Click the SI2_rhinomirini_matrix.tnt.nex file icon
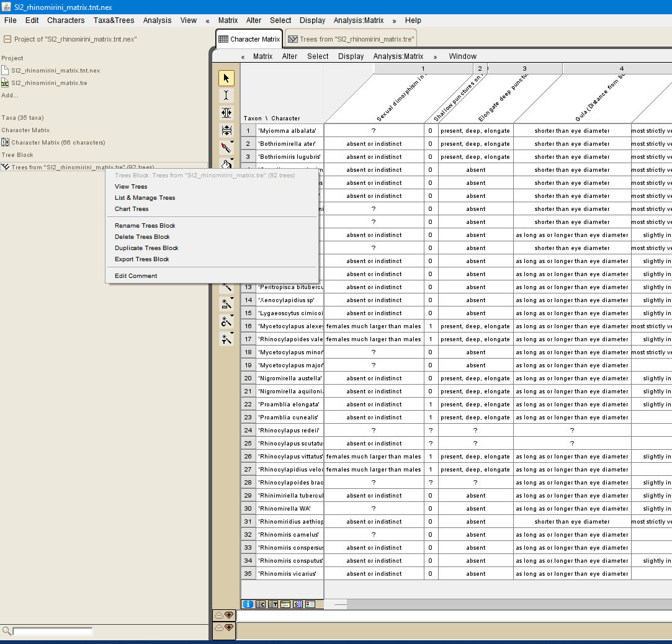The width and height of the screenshot is (672, 644). (5, 70)
